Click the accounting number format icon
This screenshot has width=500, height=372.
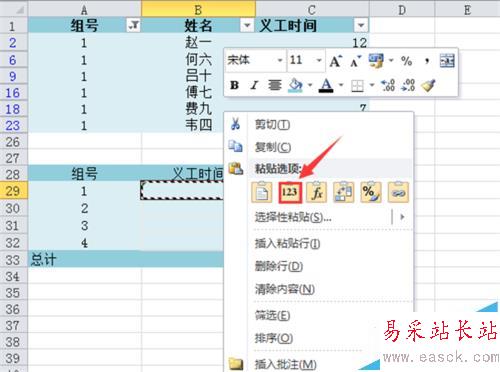click(x=376, y=61)
